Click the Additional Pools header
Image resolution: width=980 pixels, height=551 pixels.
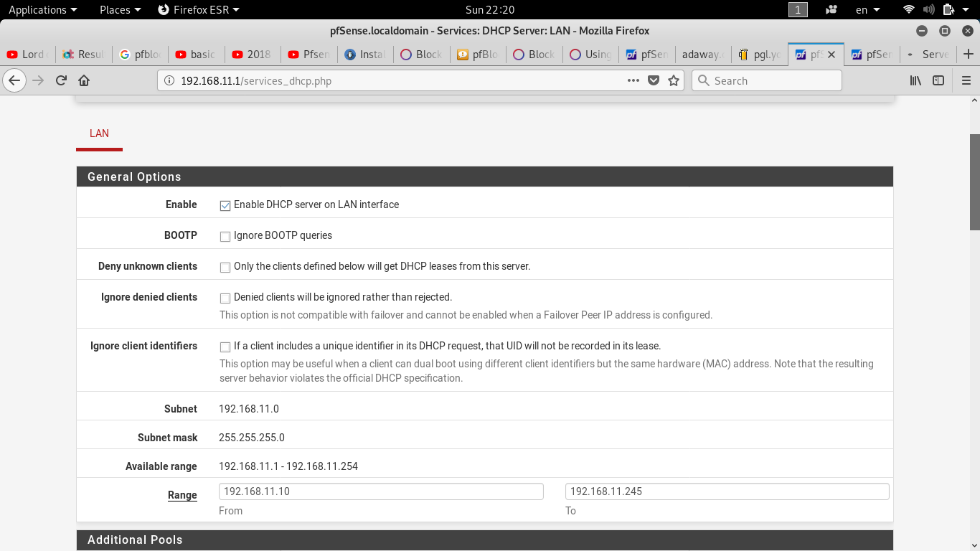click(x=485, y=540)
